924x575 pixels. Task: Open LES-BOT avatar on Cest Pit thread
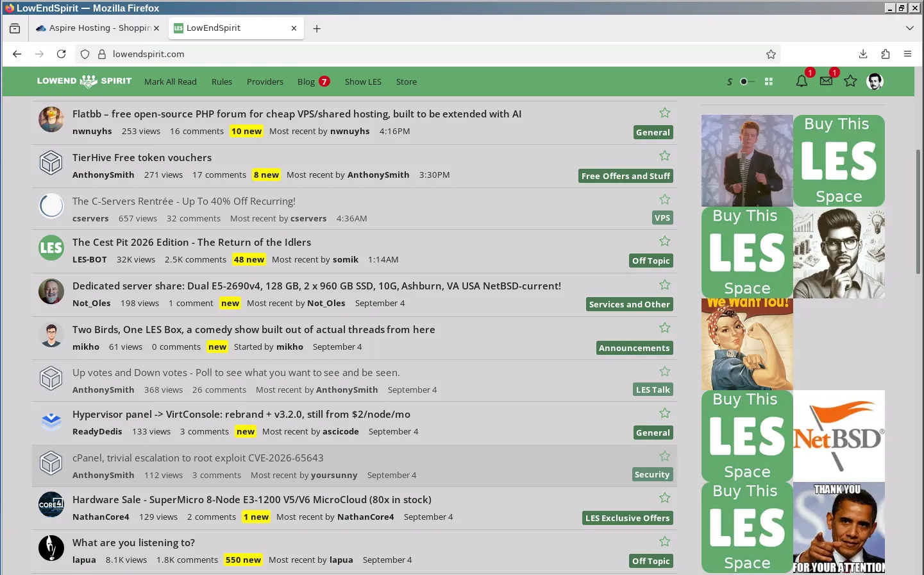[x=51, y=248]
